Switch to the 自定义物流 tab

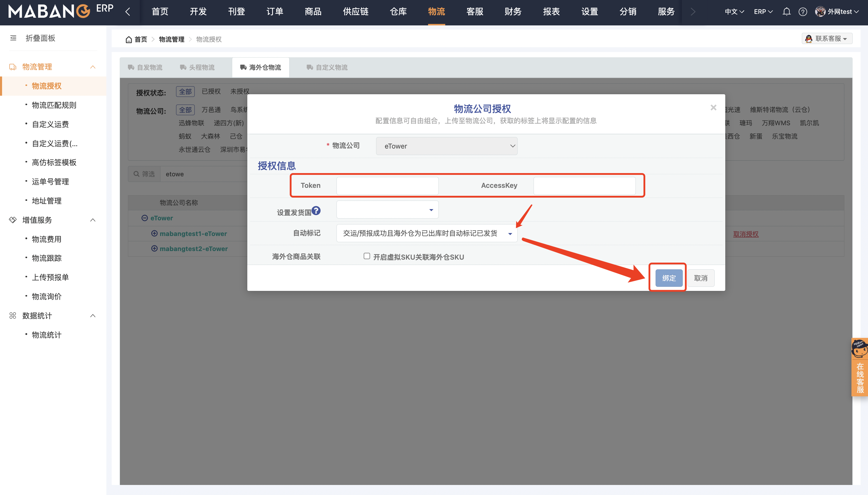[x=327, y=68]
